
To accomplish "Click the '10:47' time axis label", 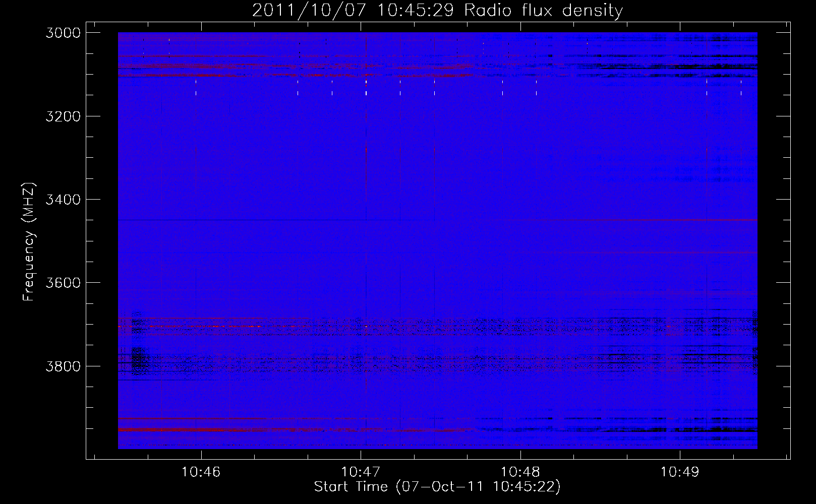I will point(361,472).
